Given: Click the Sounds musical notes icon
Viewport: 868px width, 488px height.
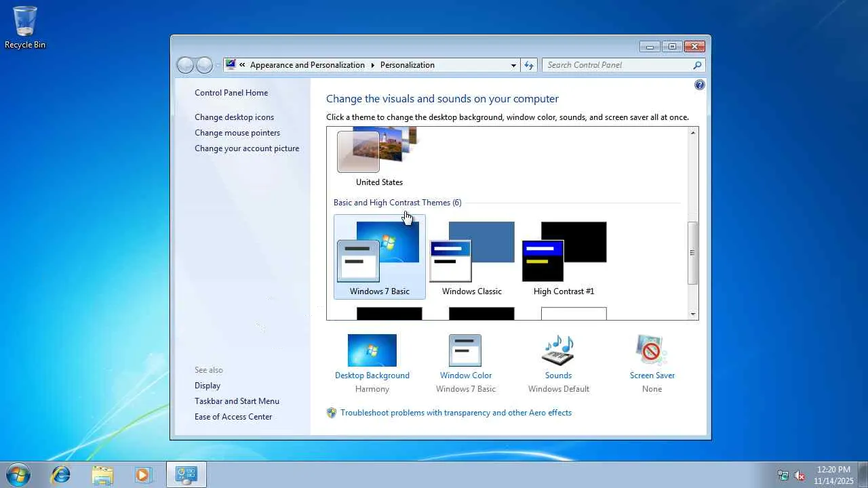Looking at the screenshot, I should pos(558,350).
